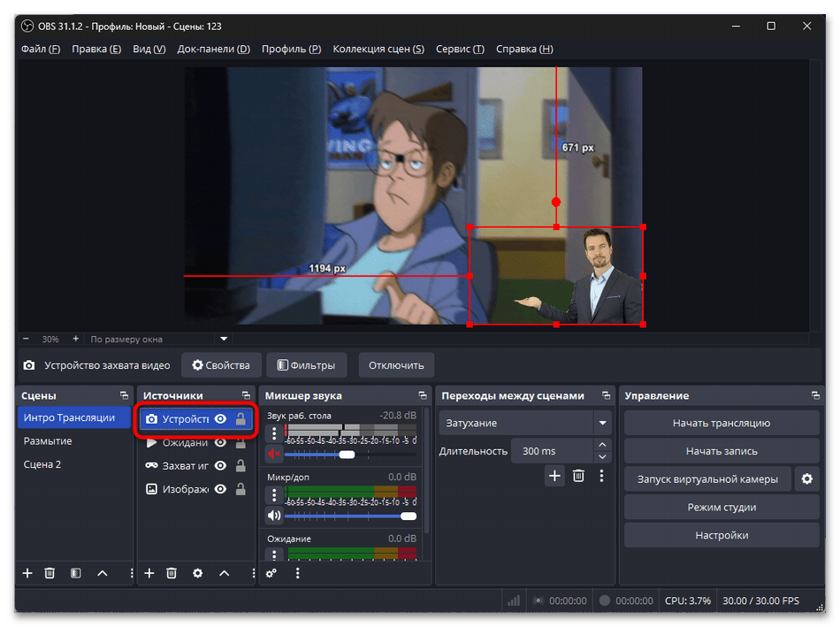Open Звук раб. стола options dots

pos(274,433)
